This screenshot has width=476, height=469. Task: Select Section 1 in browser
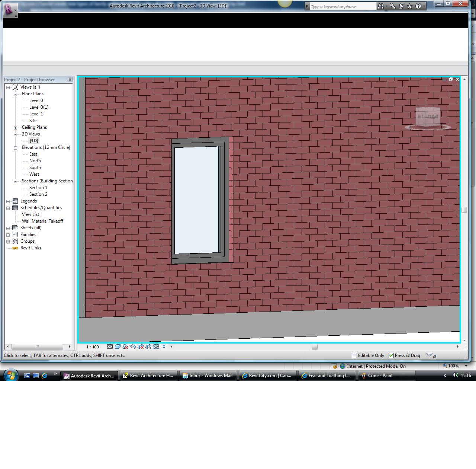point(38,188)
